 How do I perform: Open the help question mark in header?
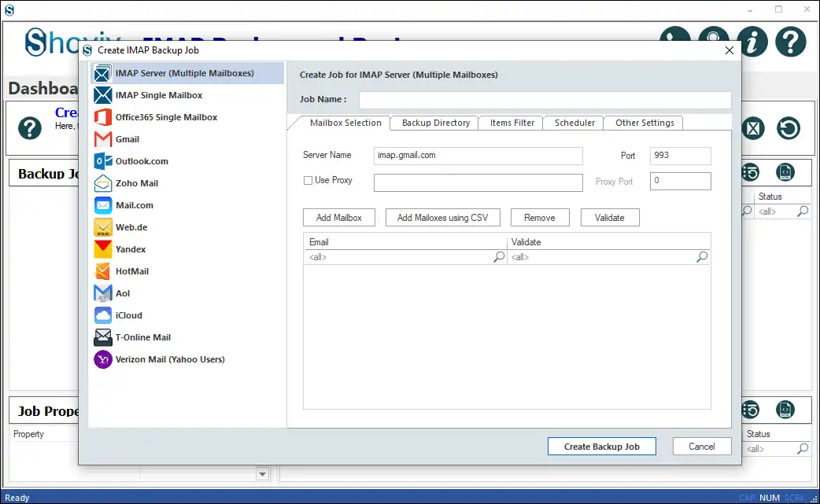pyautogui.click(x=790, y=41)
